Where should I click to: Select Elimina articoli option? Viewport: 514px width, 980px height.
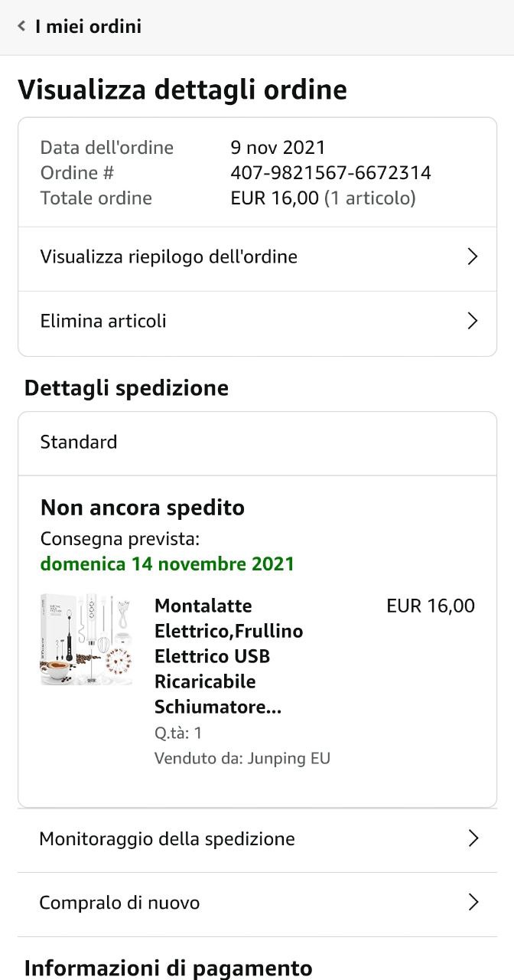click(103, 321)
